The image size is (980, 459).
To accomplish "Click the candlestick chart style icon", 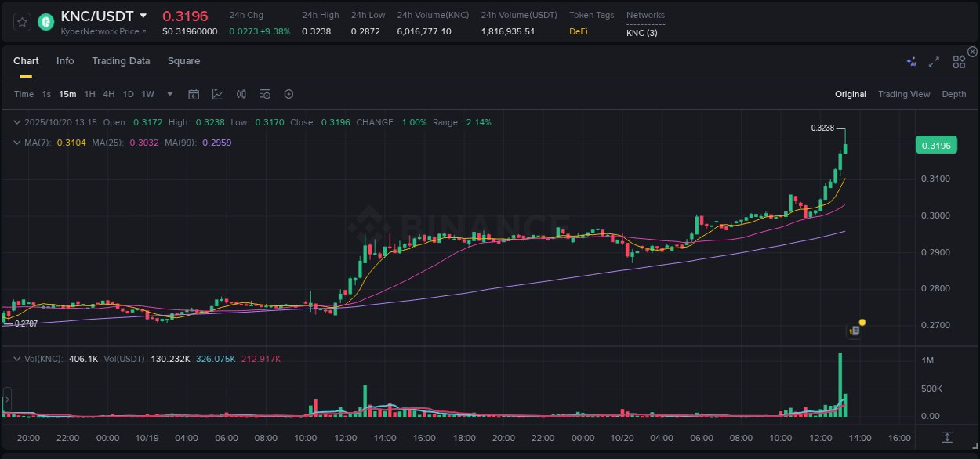I will (x=241, y=94).
